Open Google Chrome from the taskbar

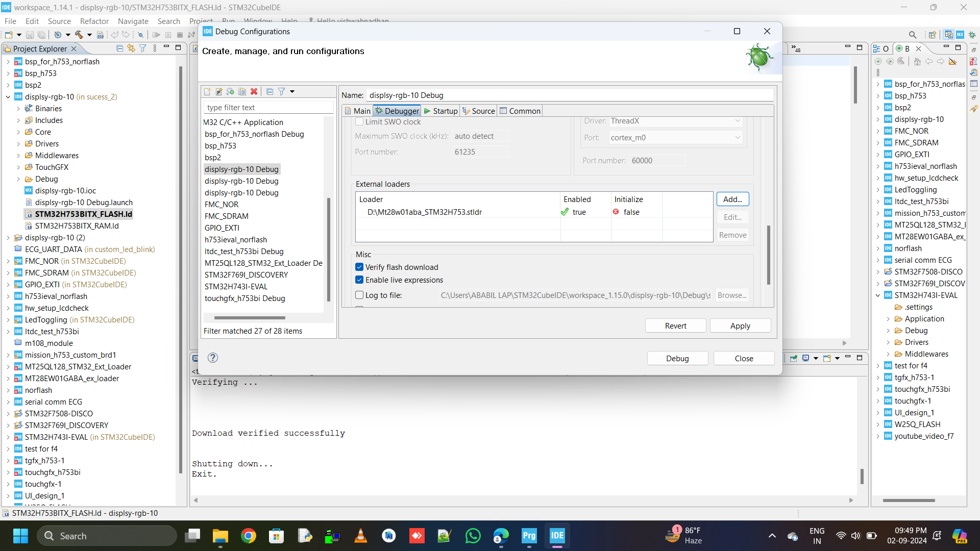tap(248, 536)
